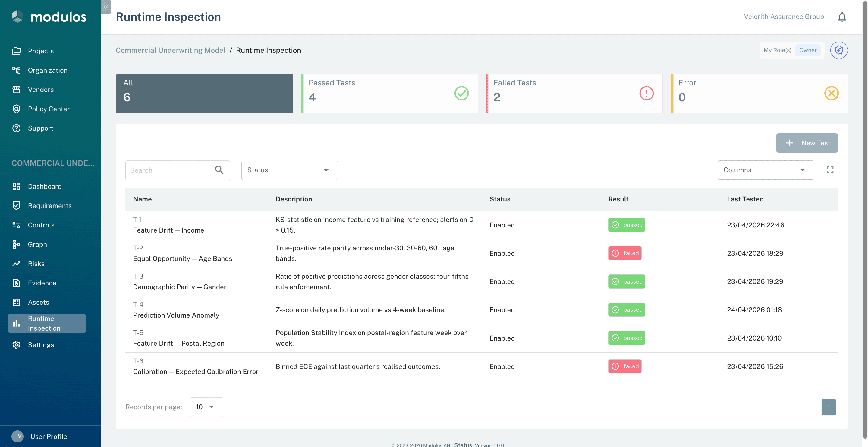Open Feature Drift — Postal Region row
Viewport: 868px width, 447px height.
pos(482,338)
